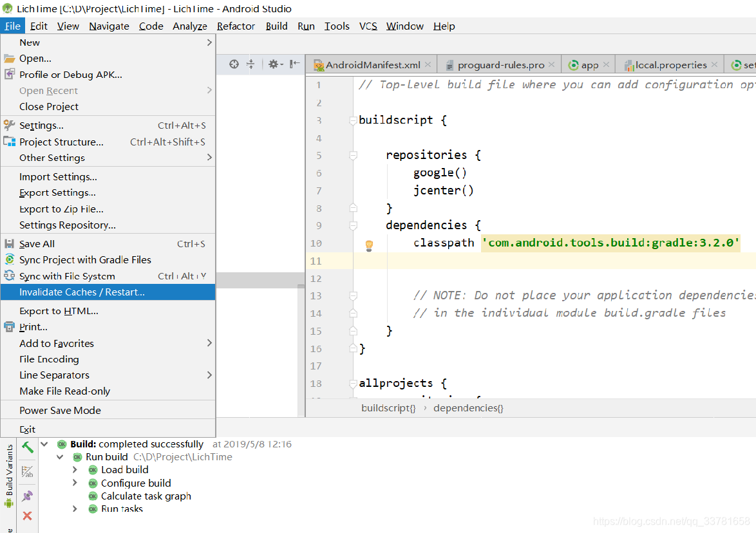The width and height of the screenshot is (756, 533).
Task: Open the project panel gear settings
Action: click(x=276, y=64)
